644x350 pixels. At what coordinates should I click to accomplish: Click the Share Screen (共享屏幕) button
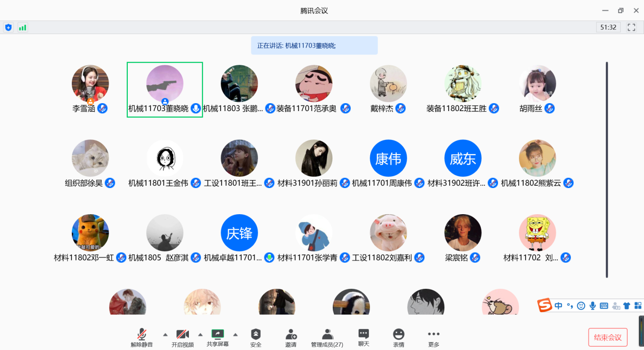point(218,337)
